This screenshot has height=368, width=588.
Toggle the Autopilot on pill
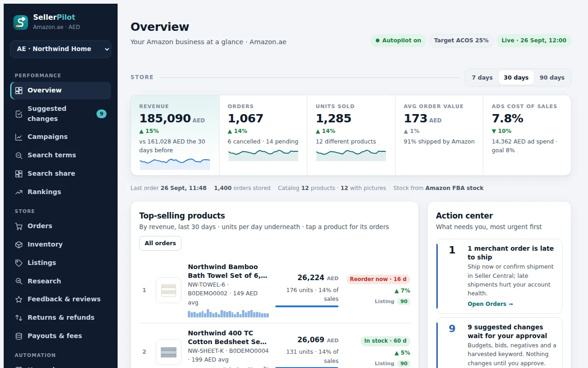[398, 40]
